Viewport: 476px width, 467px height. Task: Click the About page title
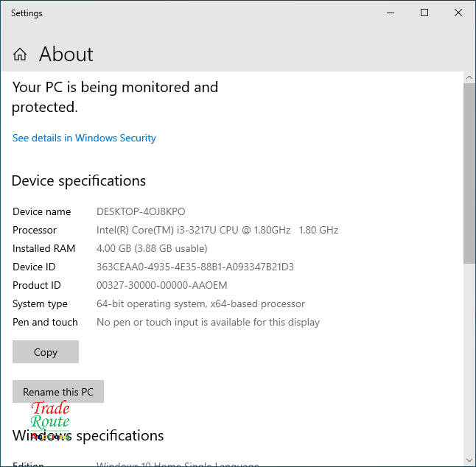point(66,55)
